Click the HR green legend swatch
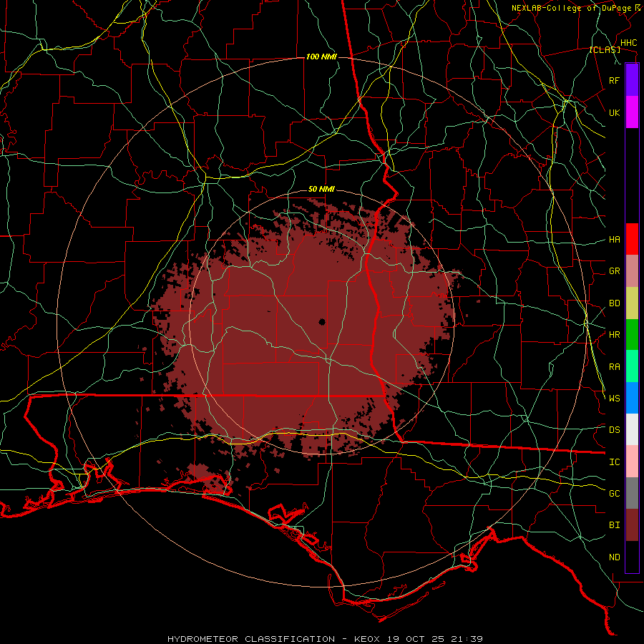 632,335
